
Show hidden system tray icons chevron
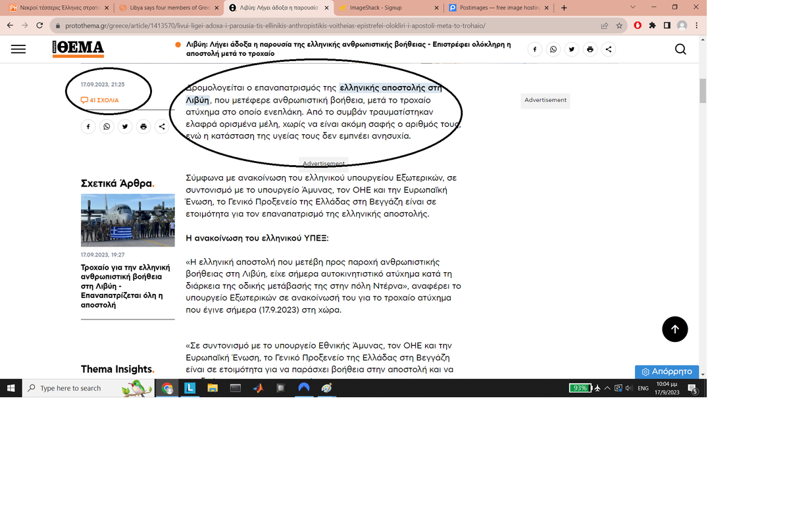(607, 388)
